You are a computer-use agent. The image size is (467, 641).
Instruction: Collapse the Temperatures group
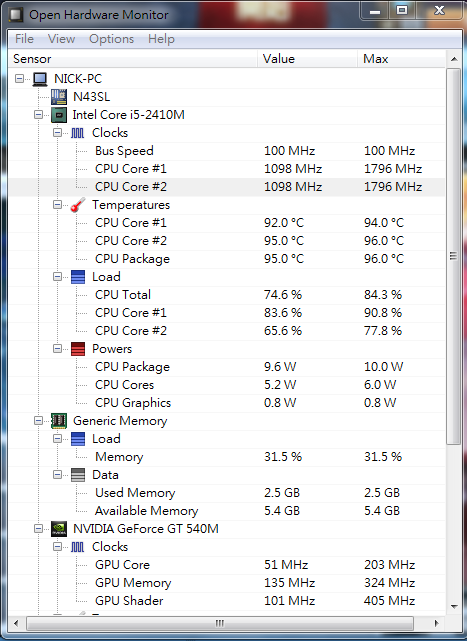click(x=57, y=204)
